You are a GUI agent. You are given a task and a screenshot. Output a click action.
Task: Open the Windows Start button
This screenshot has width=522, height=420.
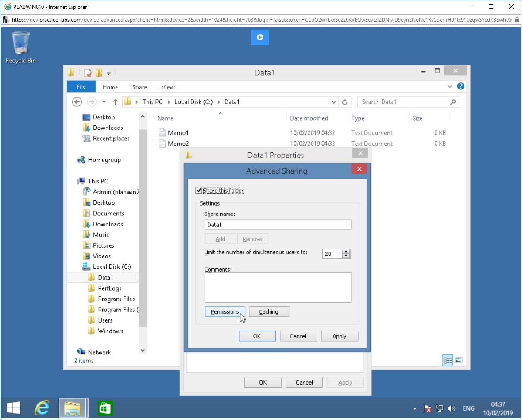[13, 408]
